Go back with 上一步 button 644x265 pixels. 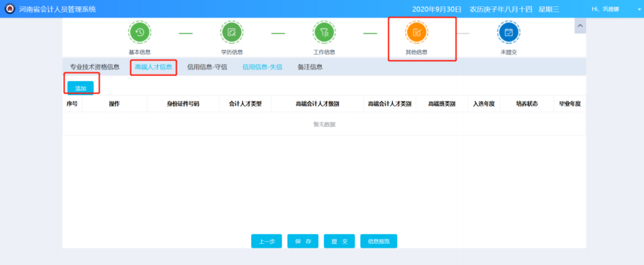pyautogui.click(x=267, y=241)
